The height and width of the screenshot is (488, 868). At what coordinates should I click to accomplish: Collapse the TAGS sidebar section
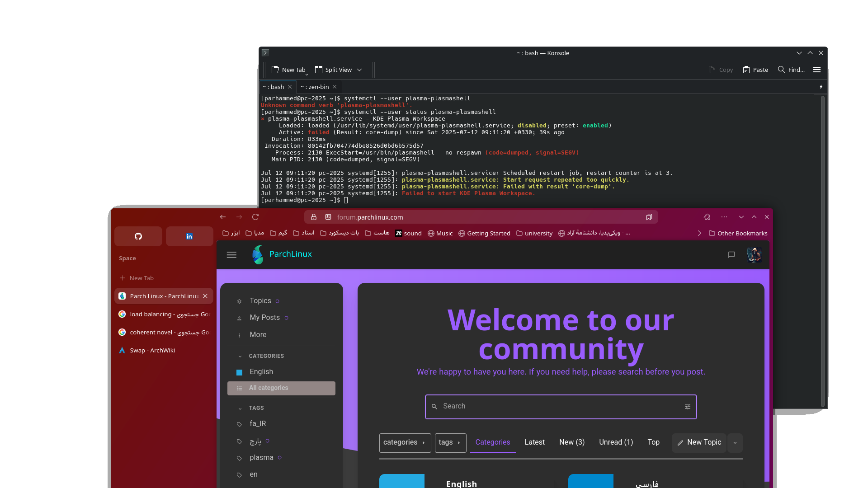pyautogui.click(x=256, y=408)
